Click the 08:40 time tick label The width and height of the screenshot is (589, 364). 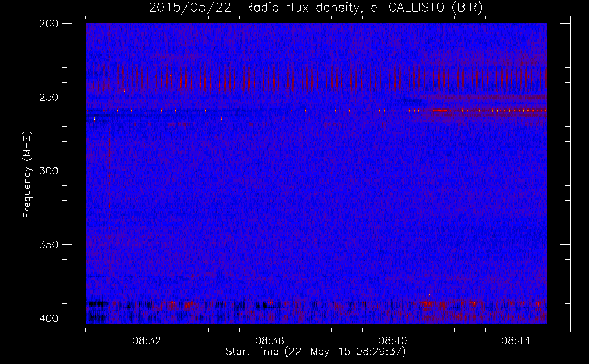[x=393, y=341]
